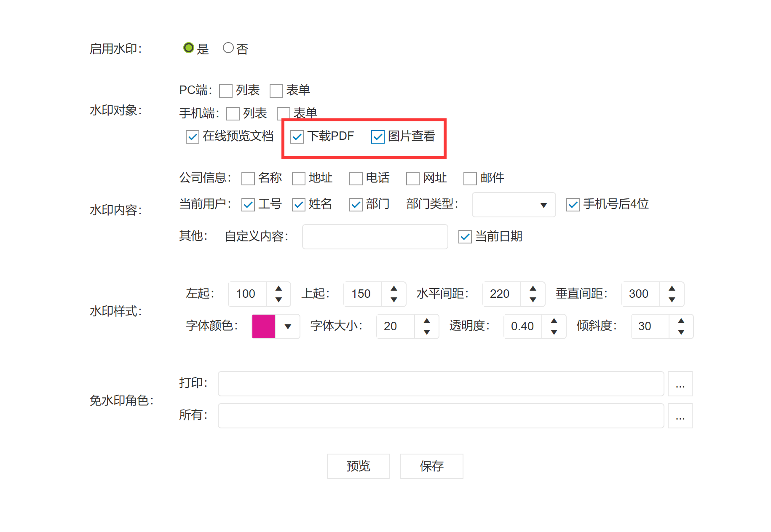
Task: Increase 水平间距 using the up arrow
Action: (533, 289)
